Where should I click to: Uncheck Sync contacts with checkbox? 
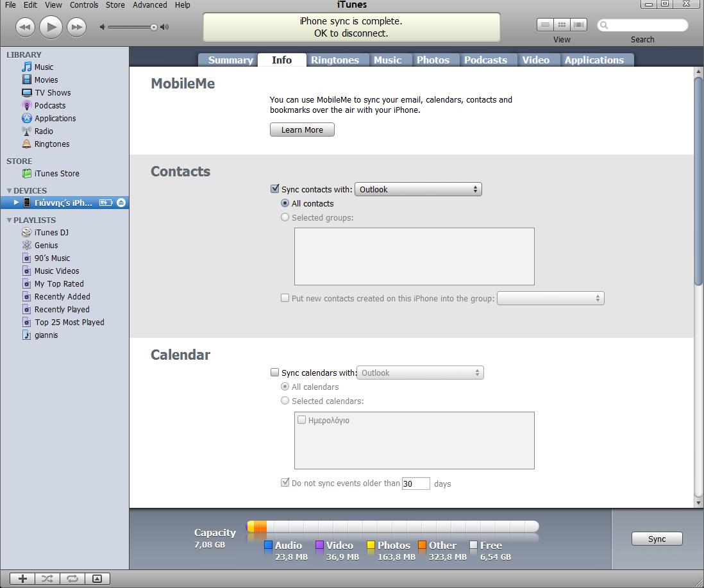[x=275, y=189]
